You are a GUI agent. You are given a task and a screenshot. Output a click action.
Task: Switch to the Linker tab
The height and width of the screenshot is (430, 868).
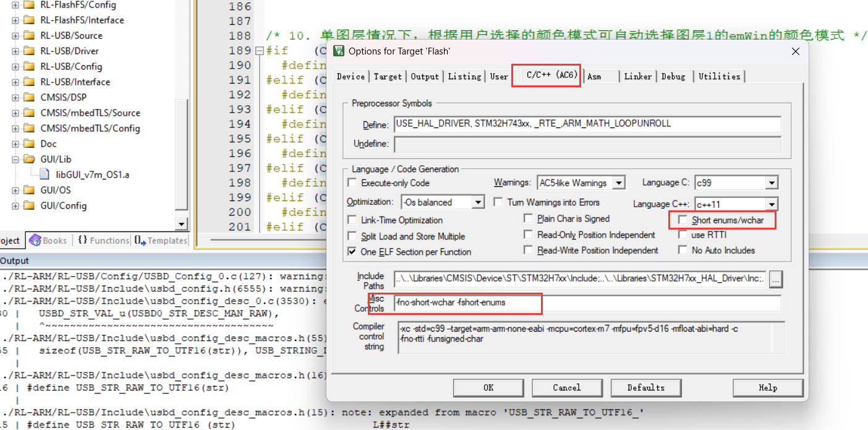[637, 76]
